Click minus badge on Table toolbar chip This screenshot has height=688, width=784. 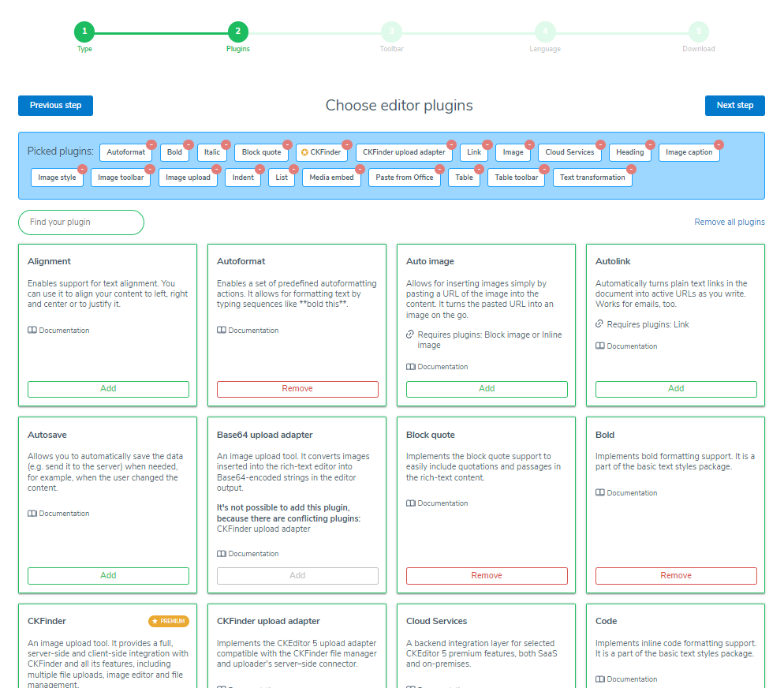coord(544,170)
